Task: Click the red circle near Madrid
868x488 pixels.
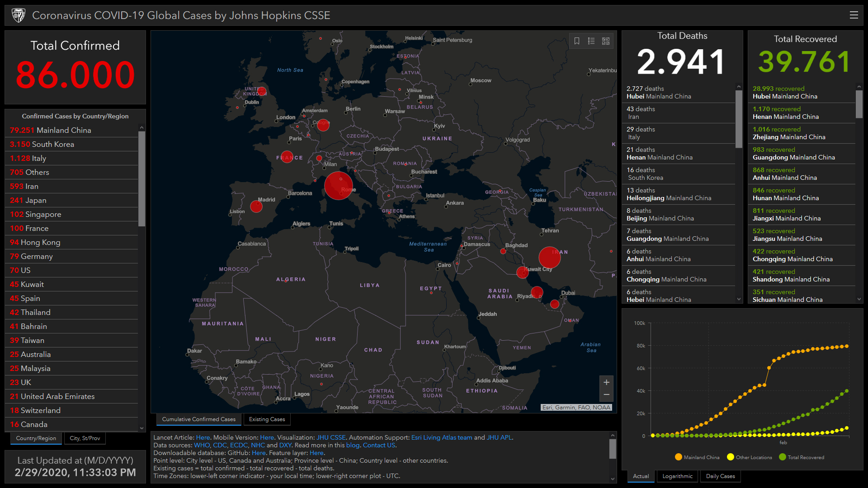Action: 256,206
